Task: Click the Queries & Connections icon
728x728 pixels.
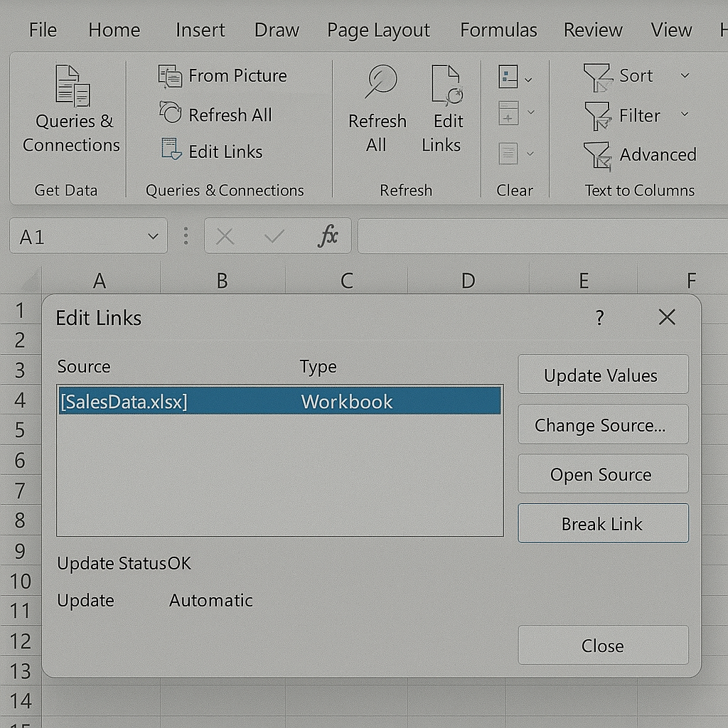Action: tap(72, 86)
